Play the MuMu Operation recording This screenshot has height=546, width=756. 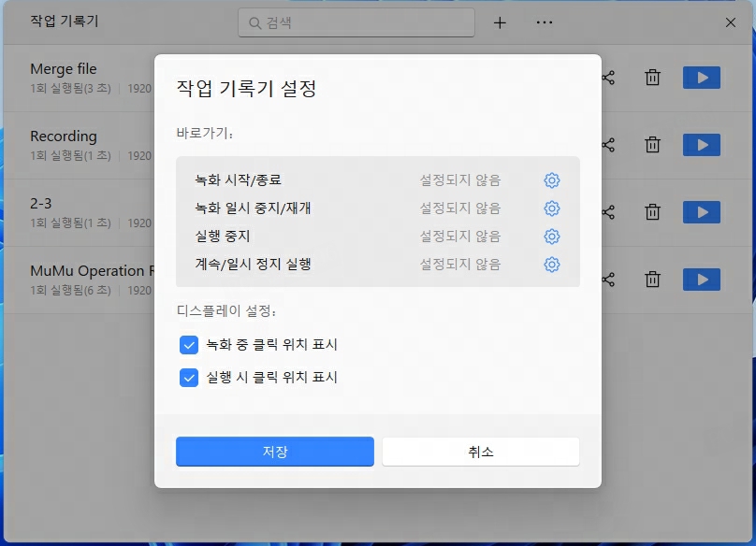(x=702, y=280)
